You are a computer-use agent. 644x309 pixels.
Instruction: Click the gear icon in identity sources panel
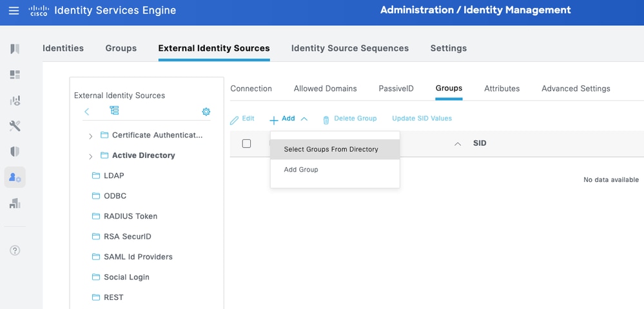point(206,112)
